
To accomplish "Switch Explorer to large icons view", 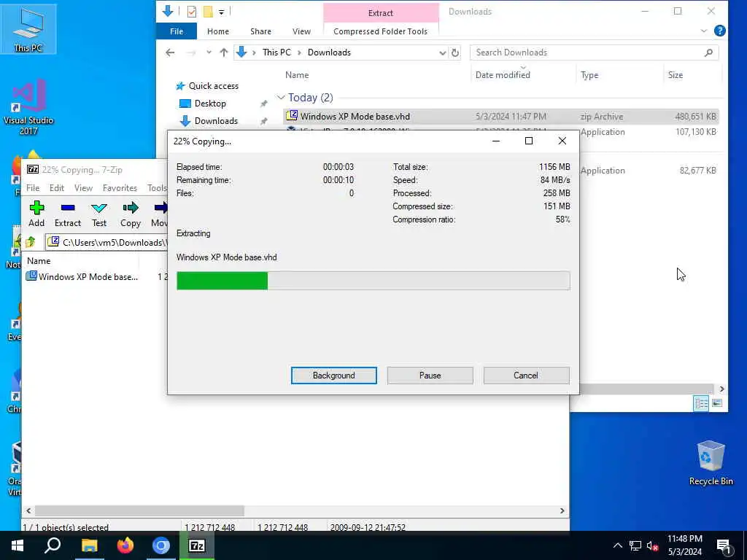I will 717,403.
